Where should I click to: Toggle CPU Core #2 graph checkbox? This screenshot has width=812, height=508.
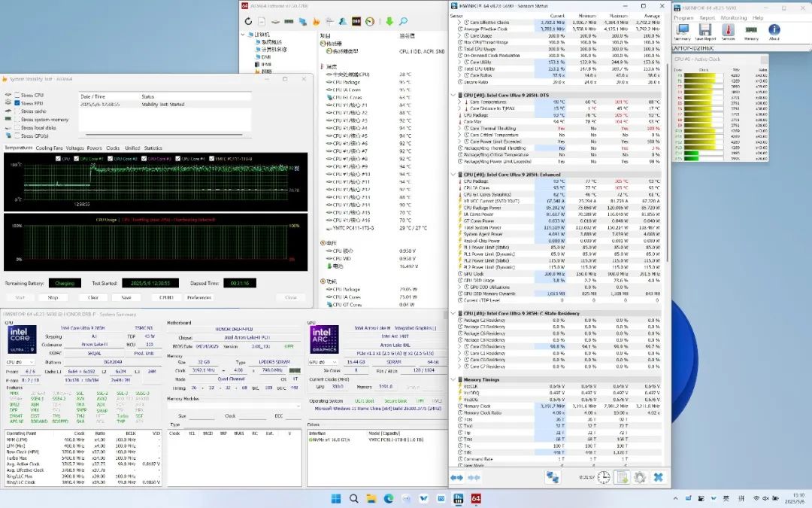point(111,159)
